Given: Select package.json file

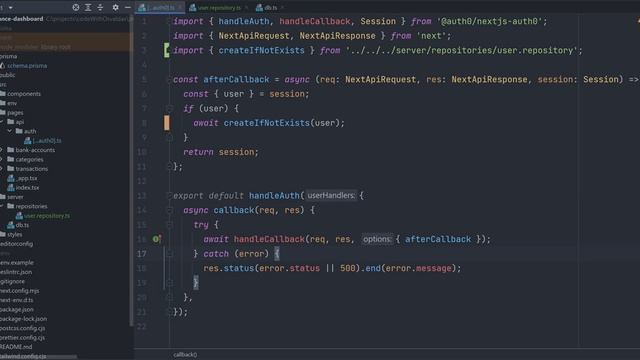Looking at the screenshot, I should pyautogui.click(x=17, y=309).
